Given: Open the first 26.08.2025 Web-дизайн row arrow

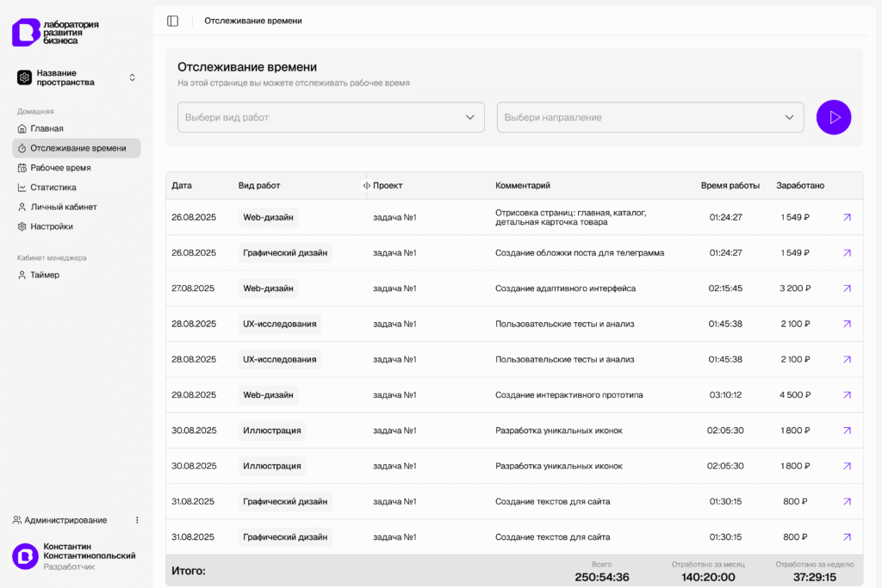Looking at the screenshot, I should click(846, 218).
